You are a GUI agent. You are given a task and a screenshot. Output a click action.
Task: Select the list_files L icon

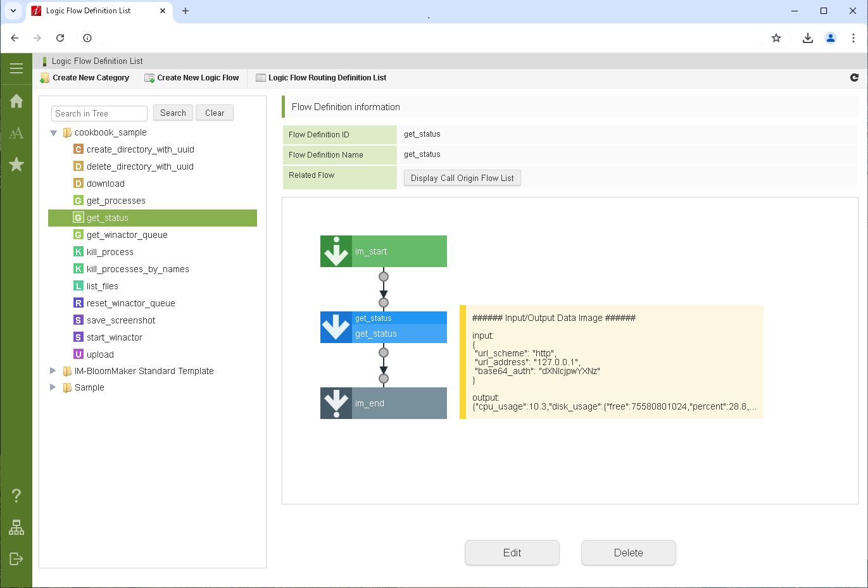(x=79, y=286)
